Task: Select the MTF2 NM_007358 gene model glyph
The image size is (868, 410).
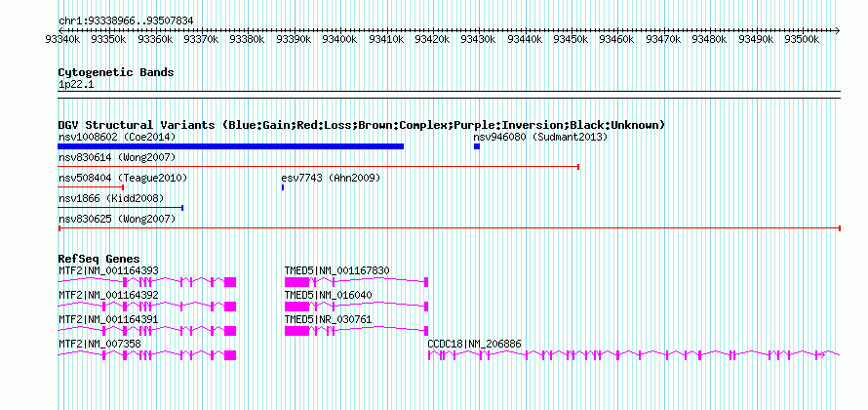Action: click(x=147, y=355)
